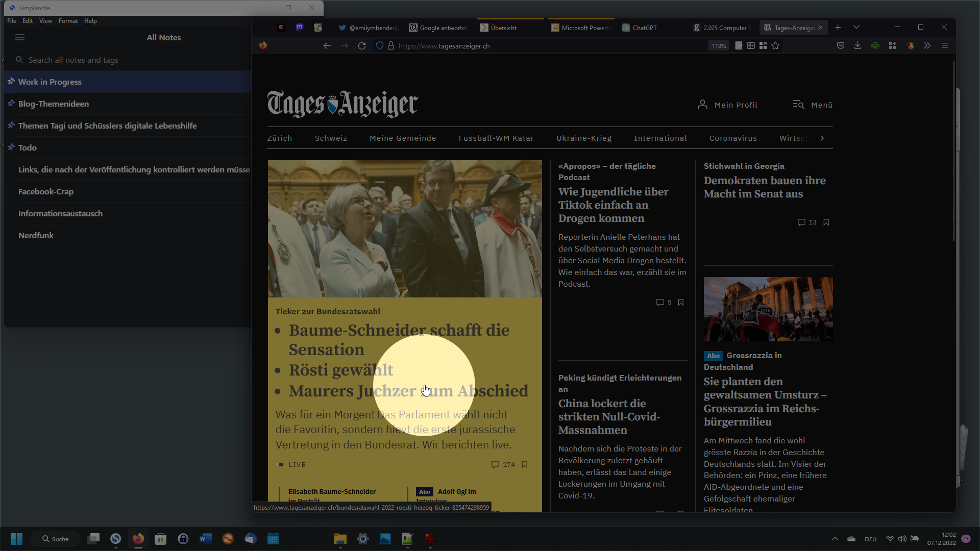Open the 174 comments on the ticker
This screenshot has width=980, height=551.
(x=503, y=465)
